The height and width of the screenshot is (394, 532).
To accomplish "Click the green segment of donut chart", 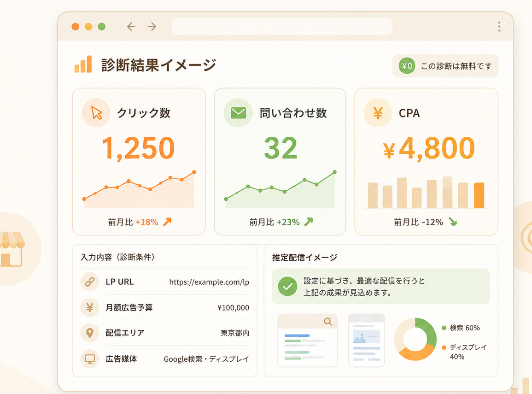I will point(429,331).
